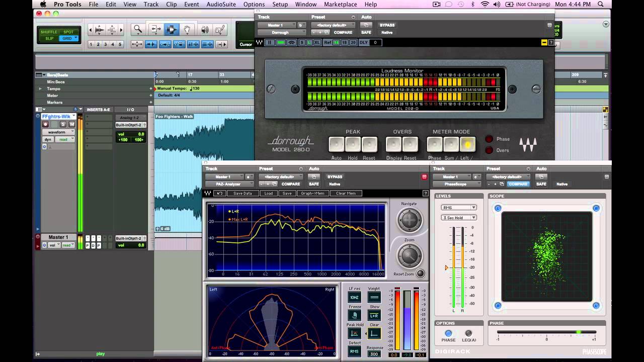Click the MIDI zoom icon
The width and height of the screenshot is (644, 362).
tap(112, 30)
